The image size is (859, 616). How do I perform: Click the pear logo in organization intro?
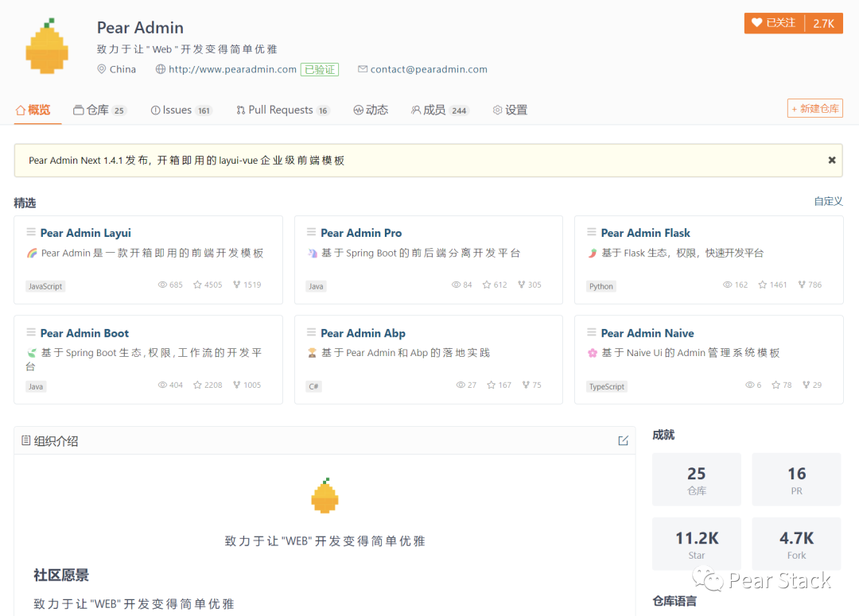[325, 495]
